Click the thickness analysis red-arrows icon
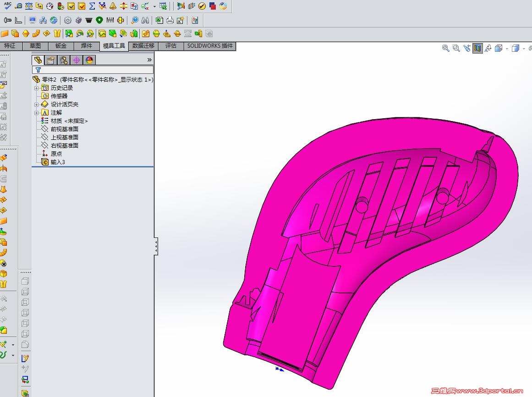The image size is (532, 397). (x=124, y=6)
